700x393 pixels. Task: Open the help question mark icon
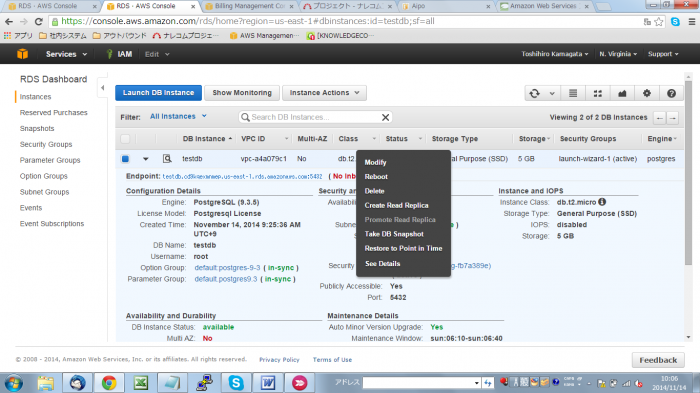671,93
